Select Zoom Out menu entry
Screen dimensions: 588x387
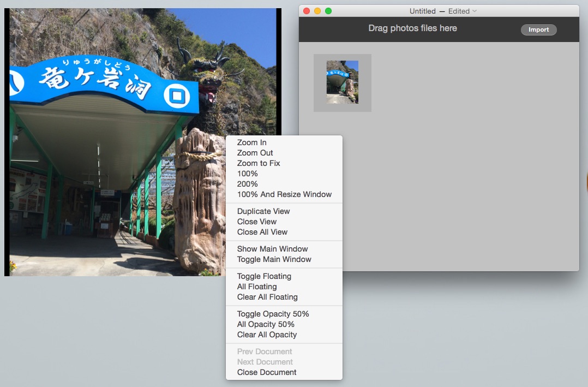pyautogui.click(x=284, y=153)
